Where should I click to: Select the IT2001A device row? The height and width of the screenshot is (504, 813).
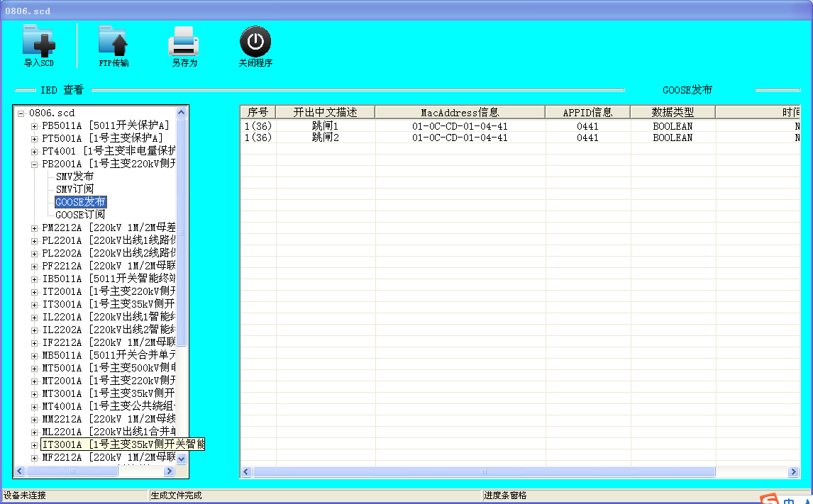click(109, 291)
